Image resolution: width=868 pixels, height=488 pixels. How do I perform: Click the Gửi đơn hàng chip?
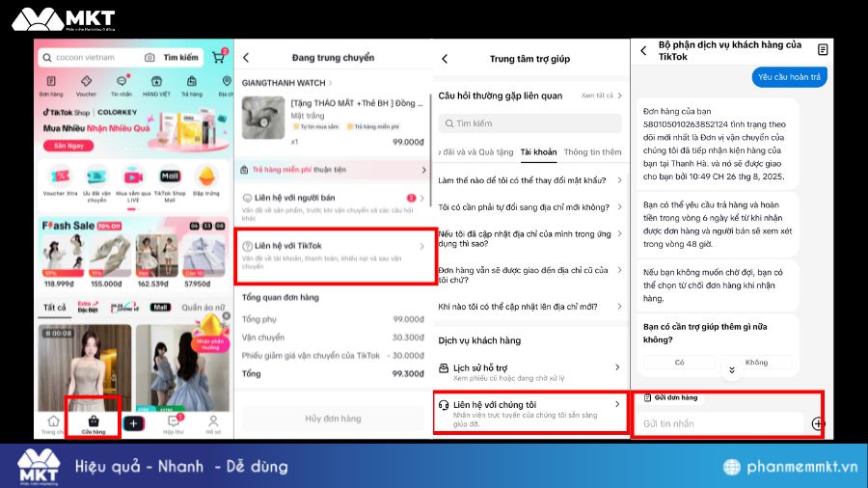pyautogui.click(x=670, y=397)
